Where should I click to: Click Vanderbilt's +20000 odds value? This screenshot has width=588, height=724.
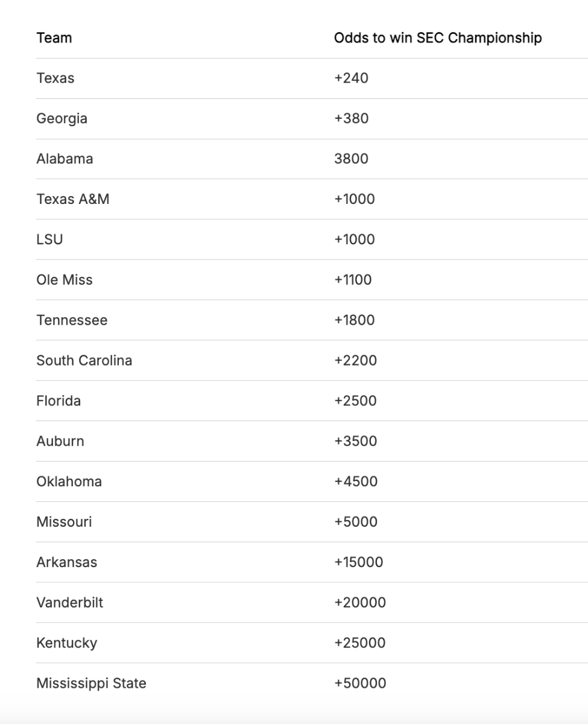[360, 603]
